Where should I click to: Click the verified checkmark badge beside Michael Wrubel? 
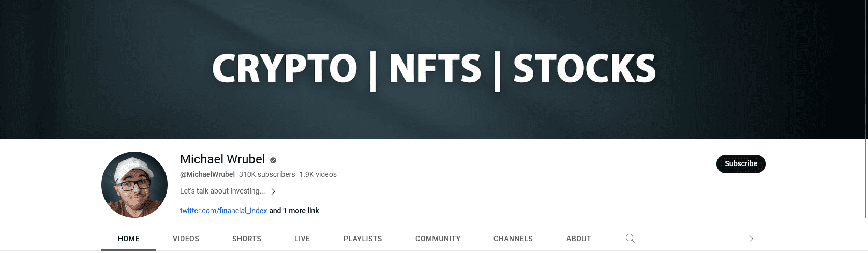[273, 160]
